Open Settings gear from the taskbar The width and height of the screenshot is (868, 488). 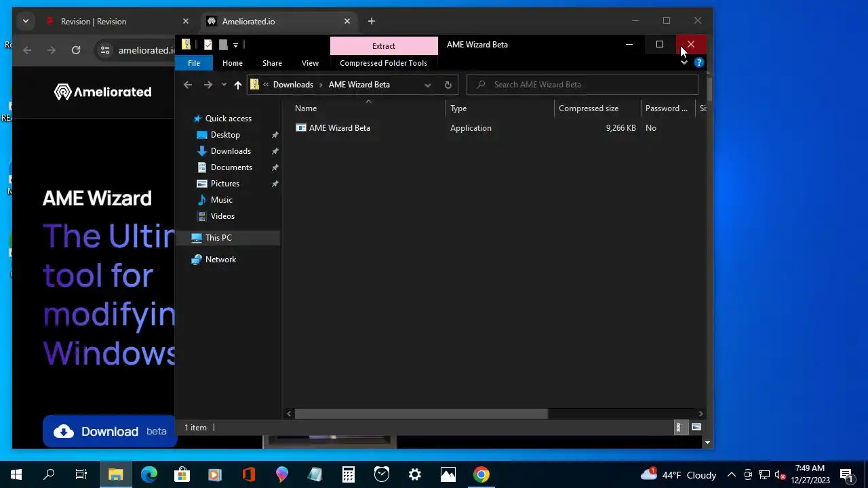pyautogui.click(x=415, y=474)
